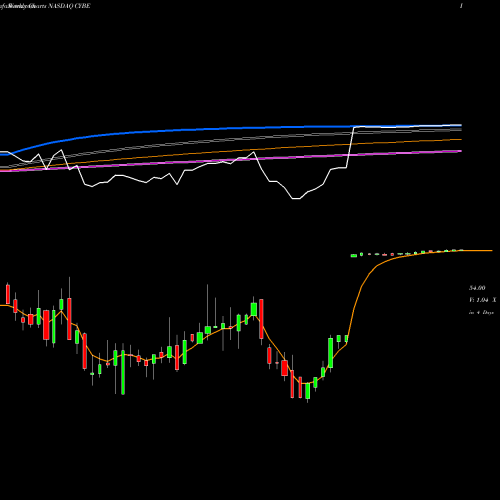Screen dimensions: 500x500
Task: Click the 'NASDAQ CYBE' chart title text
Action: 69,6
